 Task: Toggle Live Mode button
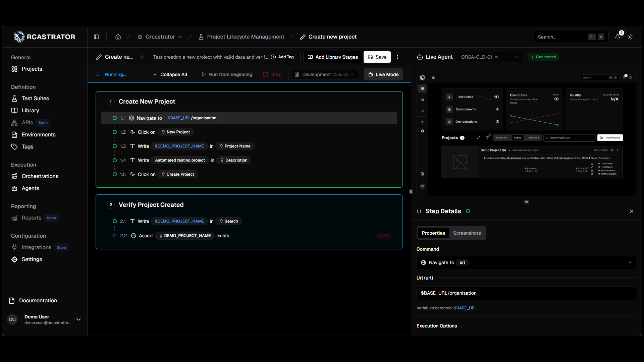tap(383, 74)
